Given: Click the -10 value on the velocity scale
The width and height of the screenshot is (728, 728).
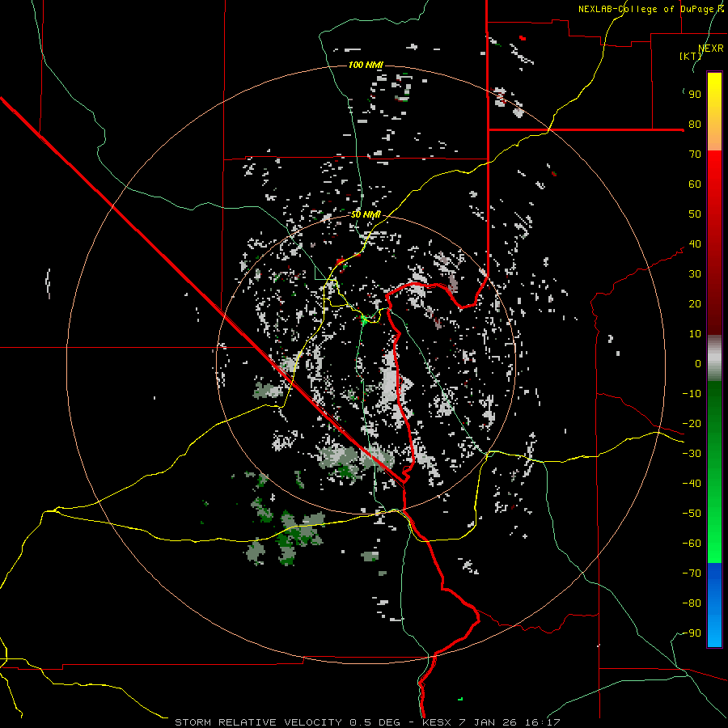Looking at the screenshot, I should point(692,394).
